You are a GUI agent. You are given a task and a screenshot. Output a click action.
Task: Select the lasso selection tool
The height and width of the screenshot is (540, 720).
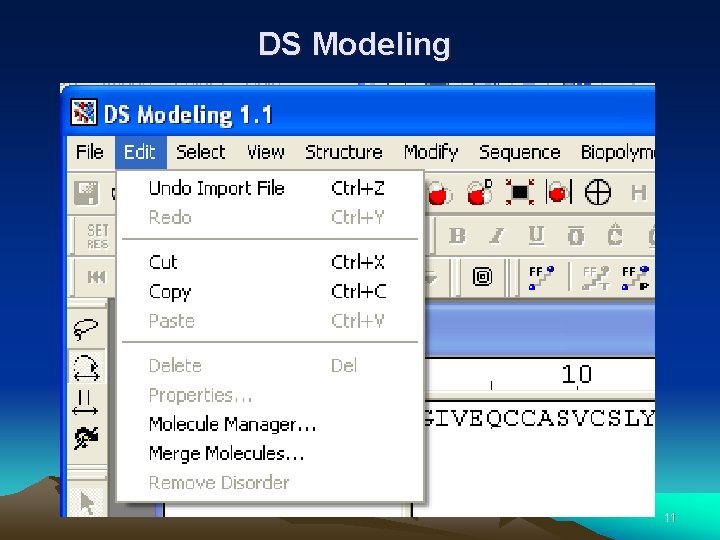86,329
